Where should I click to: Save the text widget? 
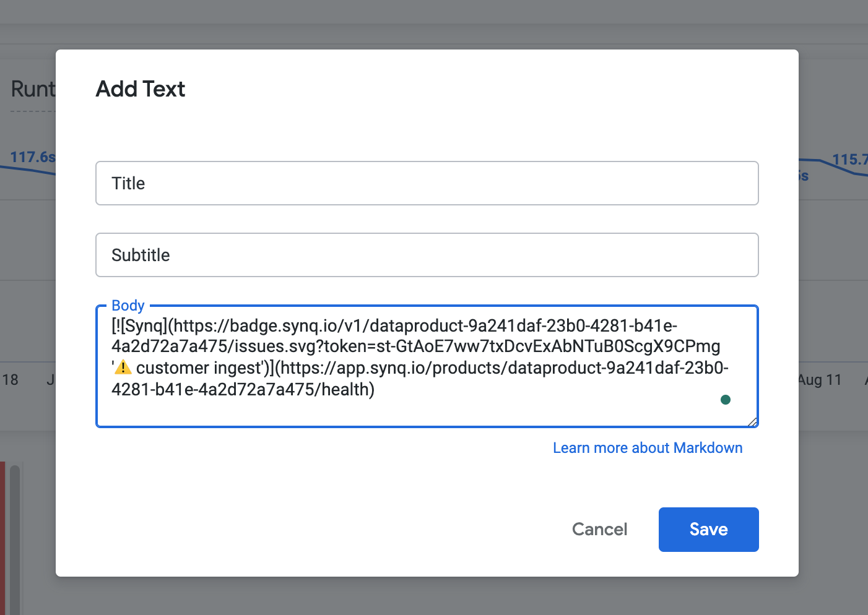coord(708,530)
